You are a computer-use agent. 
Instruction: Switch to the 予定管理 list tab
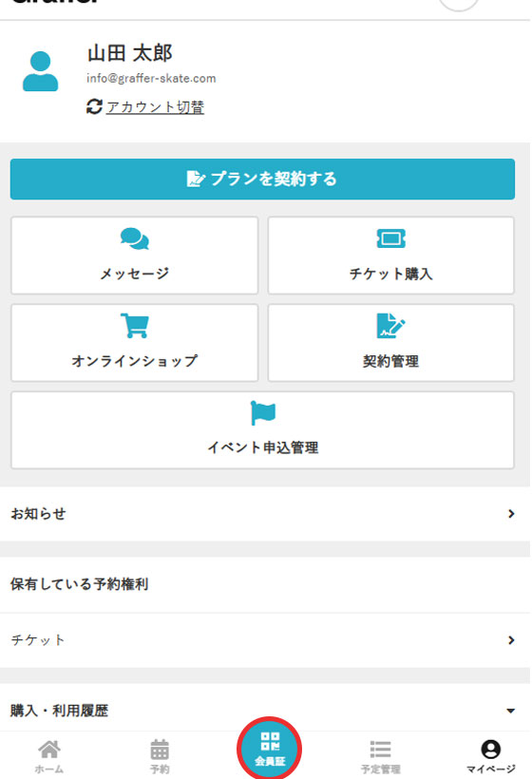[381, 755]
